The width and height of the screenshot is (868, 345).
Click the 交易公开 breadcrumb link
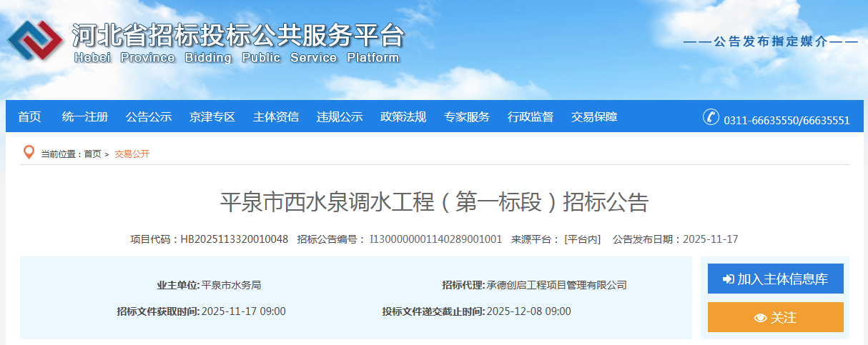(132, 154)
